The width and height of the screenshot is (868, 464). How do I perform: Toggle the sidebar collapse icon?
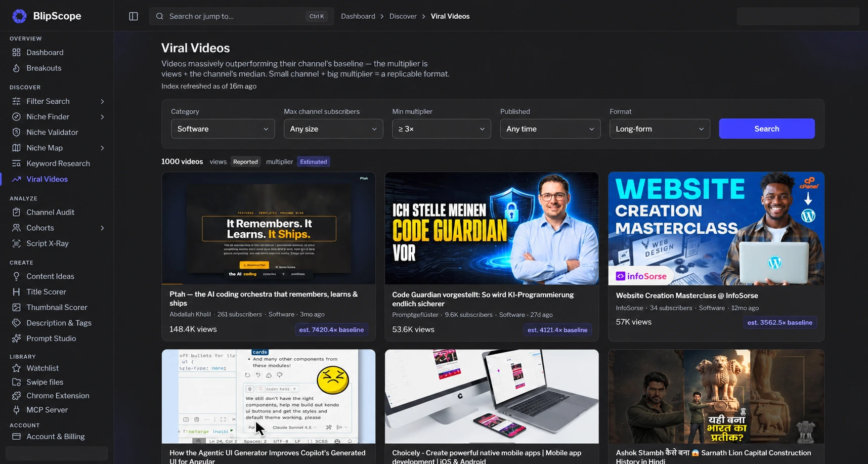[134, 16]
